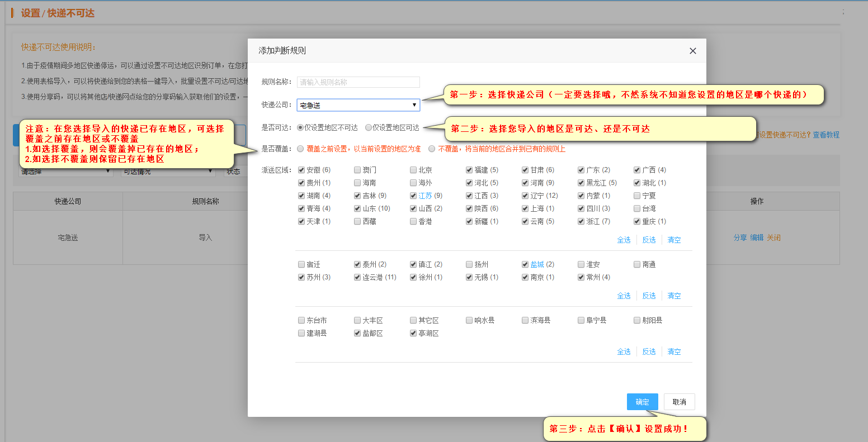Uncheck the 山东 checkbox
The width and height of the screenshot is (868, 442).
(357, 208)
